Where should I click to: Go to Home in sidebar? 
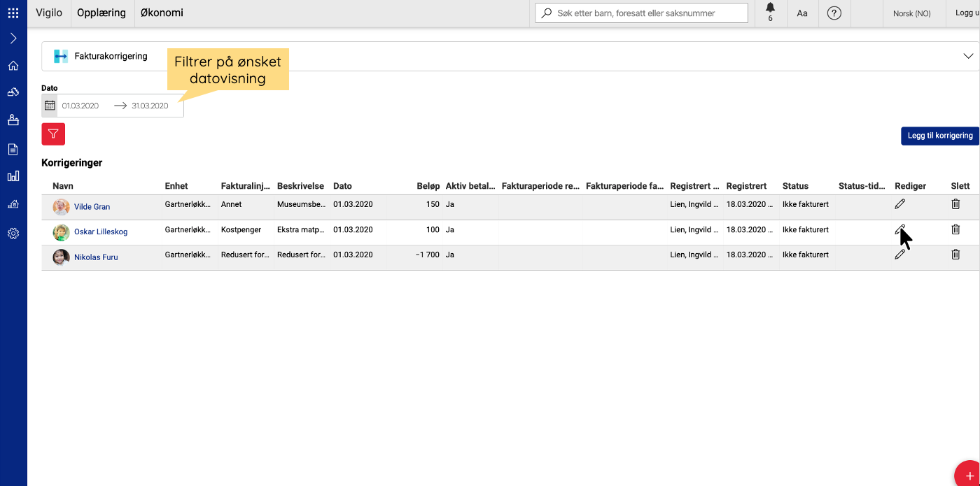pos(13,66)
